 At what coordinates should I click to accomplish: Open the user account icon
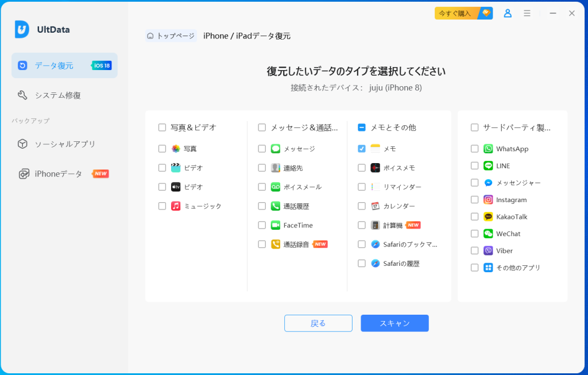tap(508, 13)
